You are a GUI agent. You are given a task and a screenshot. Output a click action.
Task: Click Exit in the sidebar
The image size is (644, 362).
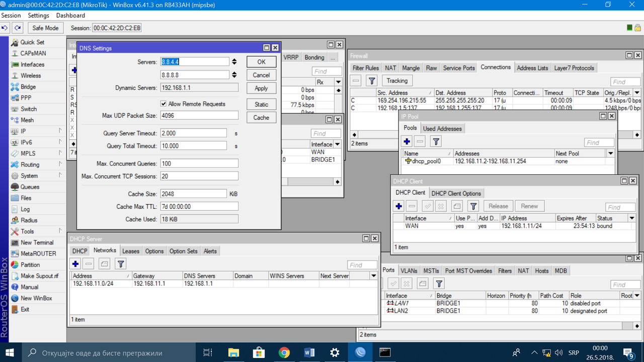[25, 309]
